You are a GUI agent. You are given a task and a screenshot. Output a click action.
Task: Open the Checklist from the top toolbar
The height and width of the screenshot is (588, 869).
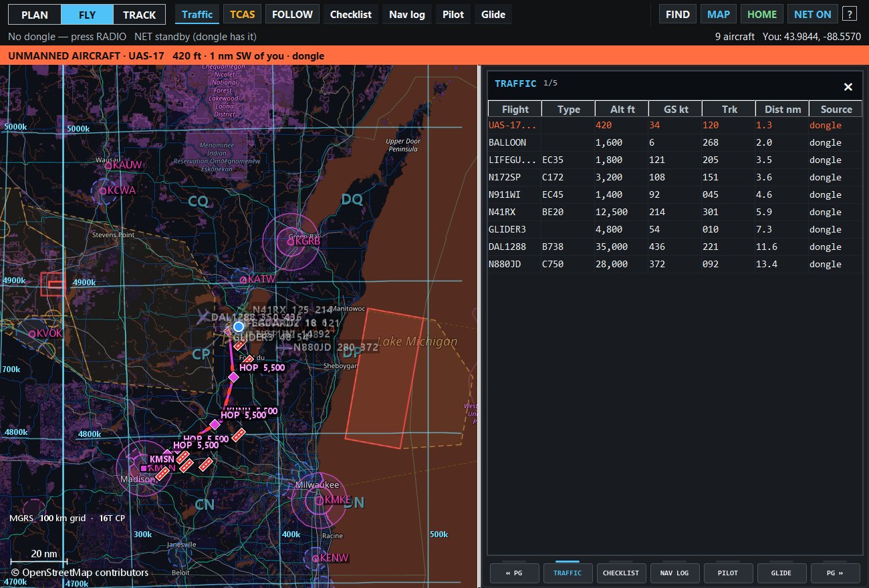click(x=351, y=14)
